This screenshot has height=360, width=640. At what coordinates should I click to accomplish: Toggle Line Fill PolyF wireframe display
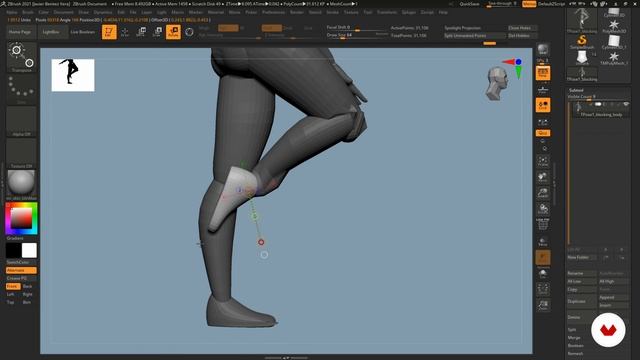point(543,225)
